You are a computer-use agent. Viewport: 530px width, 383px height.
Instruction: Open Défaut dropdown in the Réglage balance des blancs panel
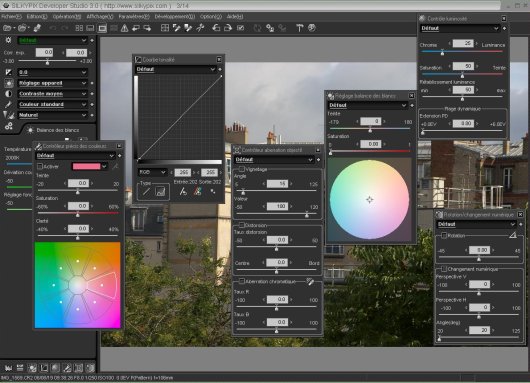[368, 105]
